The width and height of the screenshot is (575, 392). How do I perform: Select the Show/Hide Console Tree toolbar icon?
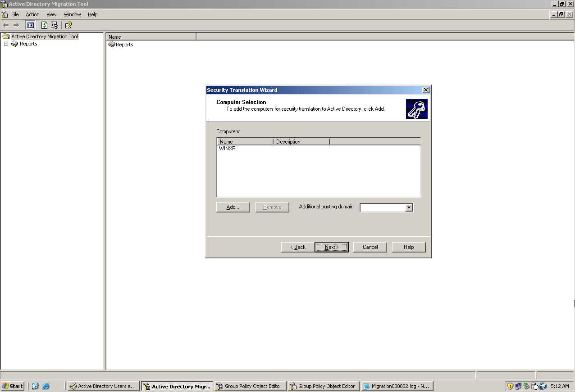30,25
